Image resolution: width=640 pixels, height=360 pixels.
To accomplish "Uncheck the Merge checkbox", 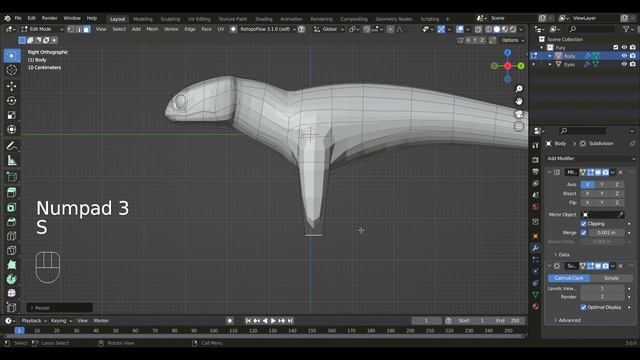I will click(x=584, y=233).
